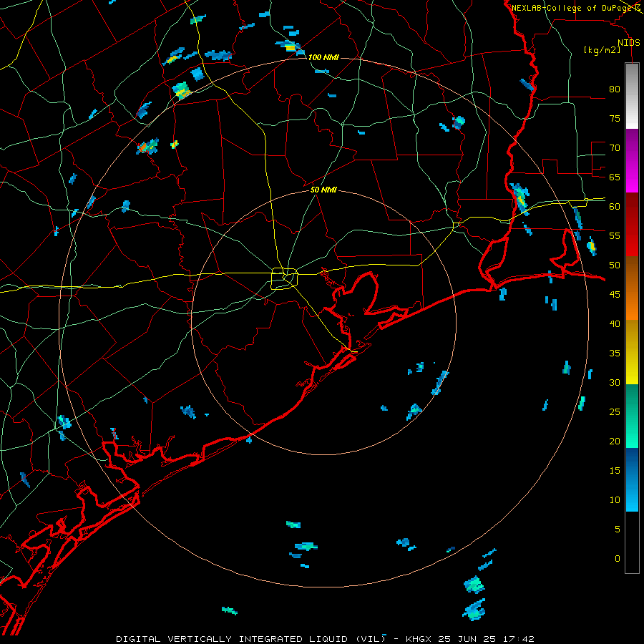This screenshot has width=644, height=644.
Task: Click the NIDS label
Action: pyautogui.click(x=628, y=43)
